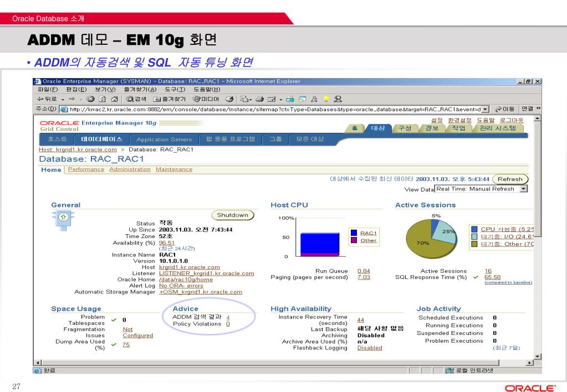This screenshot has width=567, height=392.
Task: Switch to the 홈 tab
Action: (355, 128)
